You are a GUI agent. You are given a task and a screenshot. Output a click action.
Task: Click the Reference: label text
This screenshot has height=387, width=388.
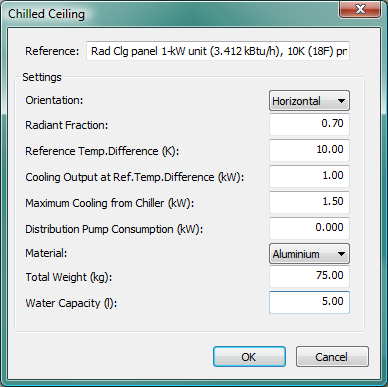click(x=52, y=51)
